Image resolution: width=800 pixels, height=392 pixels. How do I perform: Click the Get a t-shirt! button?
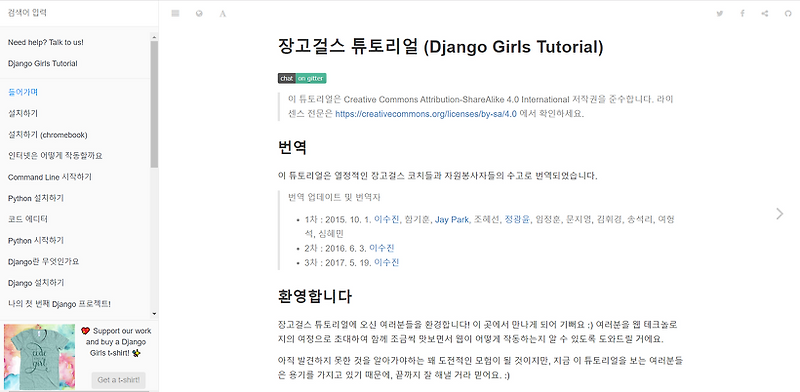118,380
